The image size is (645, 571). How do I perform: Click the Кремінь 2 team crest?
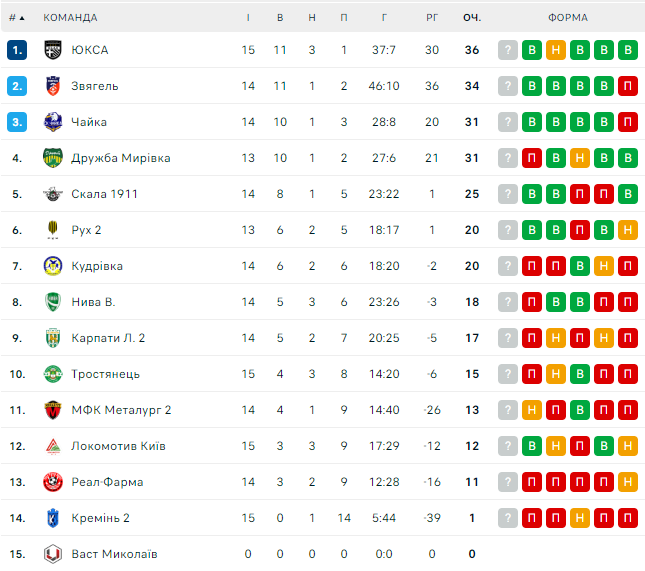[53, 518]
